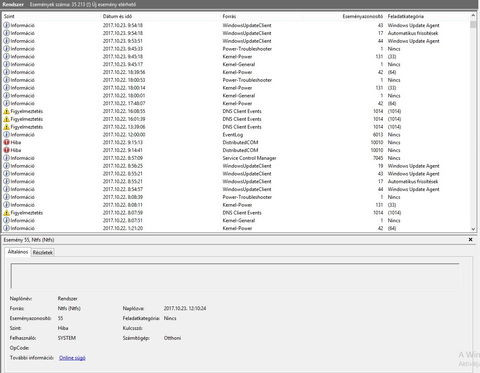Click the warning icon of the 13:39:06 DNS event
Viewport: 480px width, 373px height.
point(6,127)
